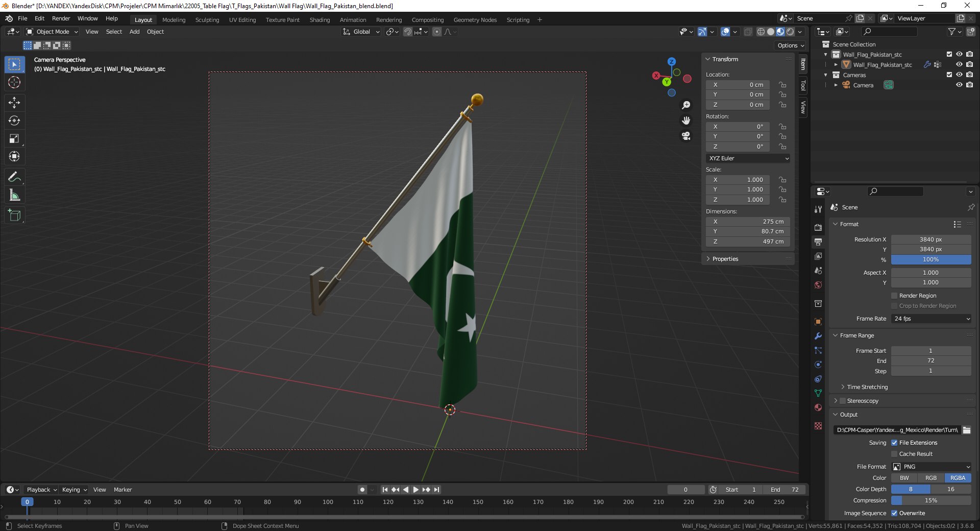
Task: Expand the Properties panel in sidebar
Action: 725,259
